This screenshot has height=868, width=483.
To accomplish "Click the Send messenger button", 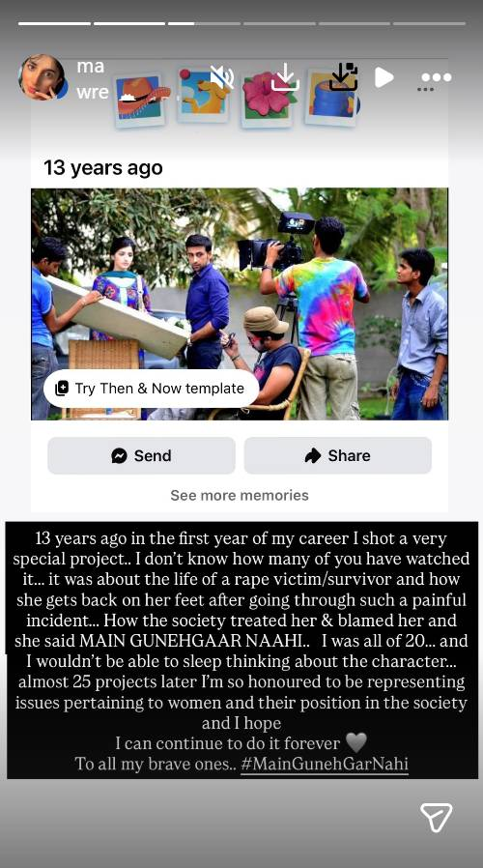I will click(x=142, y=455).
